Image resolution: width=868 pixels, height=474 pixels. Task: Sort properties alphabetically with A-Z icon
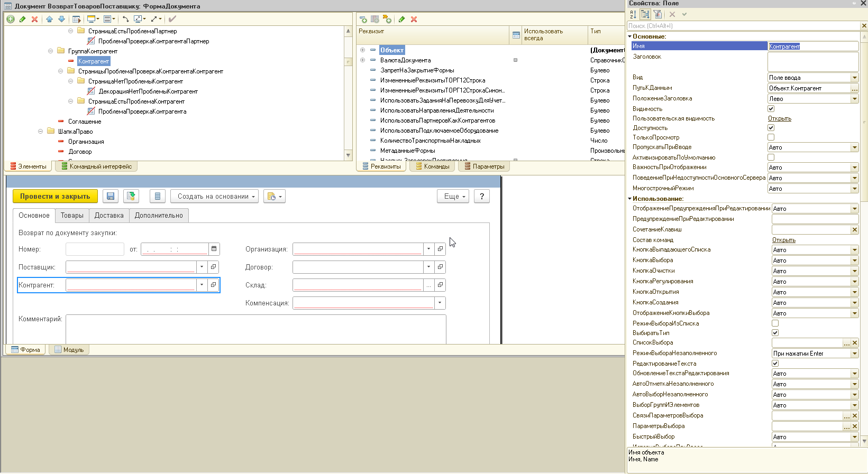633,14
